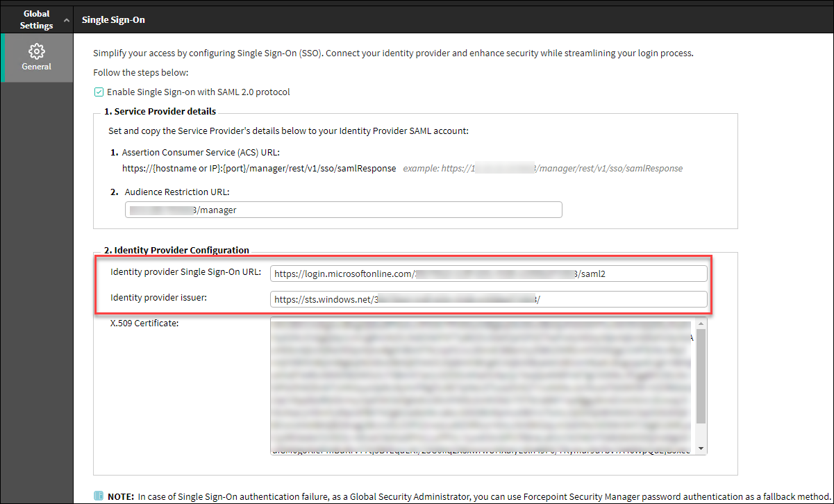This screenshot has width=834, height=504.
Task: Click the 'X.509 Certificate:' label
Action: [x=144, y=323]
